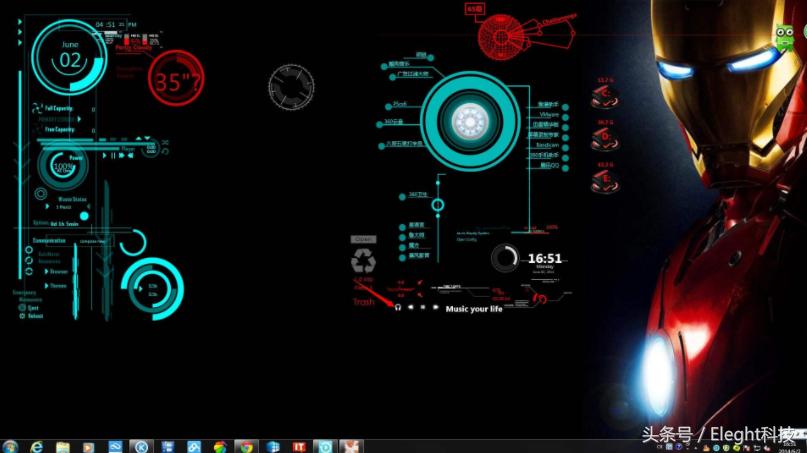The width and height of the screenshot is (807, 453).
Task: Click the headphone icon beside Music your life
Action: tap(398, 307)
